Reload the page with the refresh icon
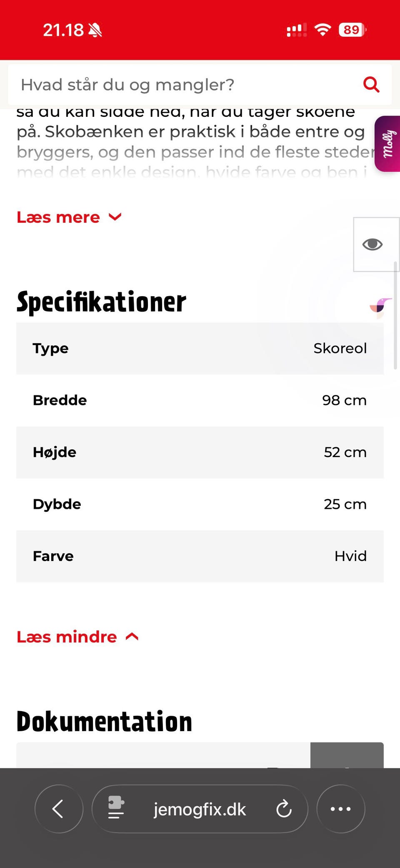 click(284, 809)
